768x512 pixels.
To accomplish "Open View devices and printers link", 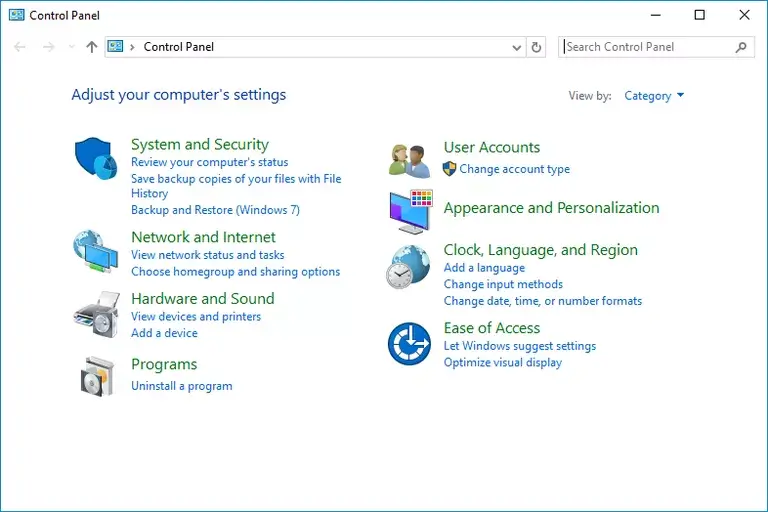I will pyautogui.click(x=196, y=317).
